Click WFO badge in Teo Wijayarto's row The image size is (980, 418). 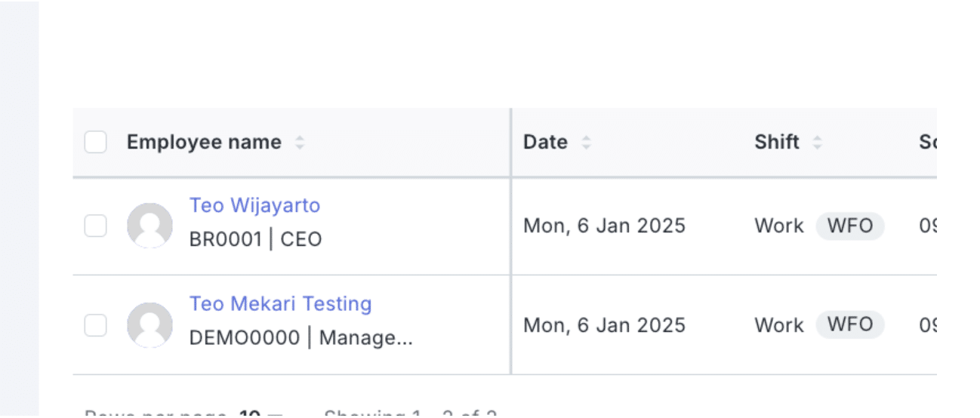coord(850,226)
